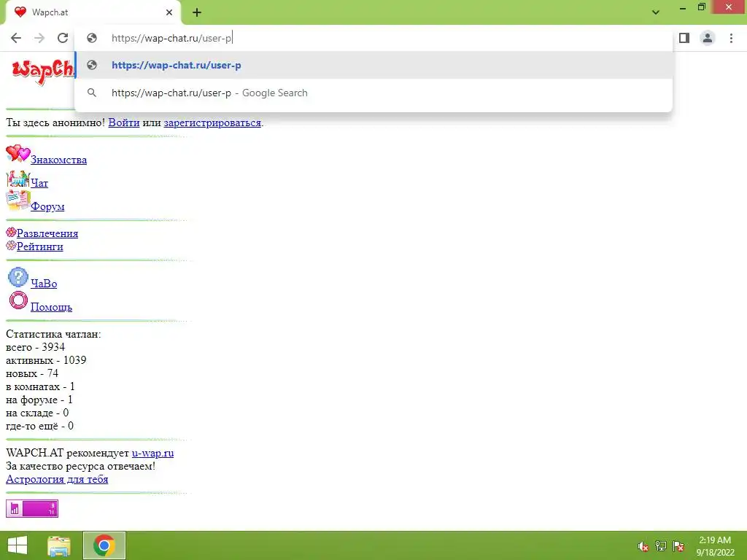This screenshot has width=747, height=560.
Task: Visit the u-wap.ru recommended link
Action: (153, 453)
